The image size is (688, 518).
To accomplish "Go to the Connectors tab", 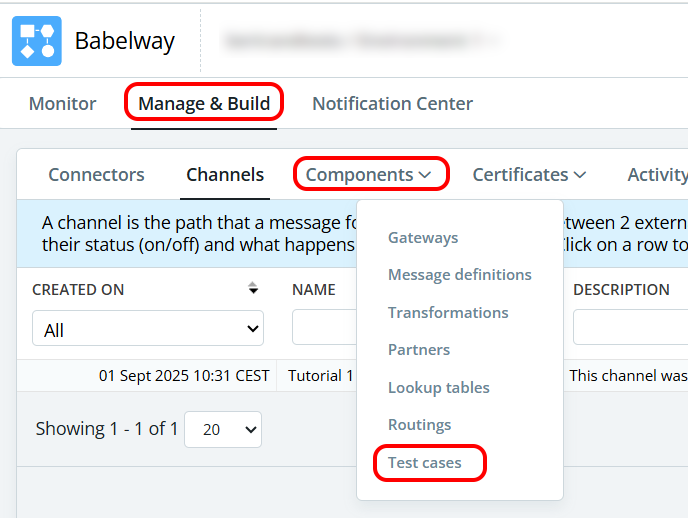I will point(96,175).
